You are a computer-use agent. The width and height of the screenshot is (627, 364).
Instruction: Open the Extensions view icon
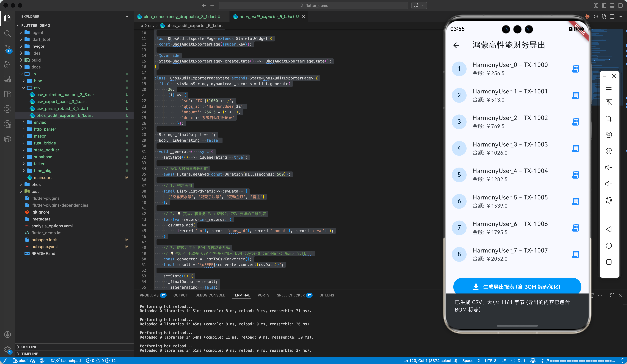click(x=8, y=94)
